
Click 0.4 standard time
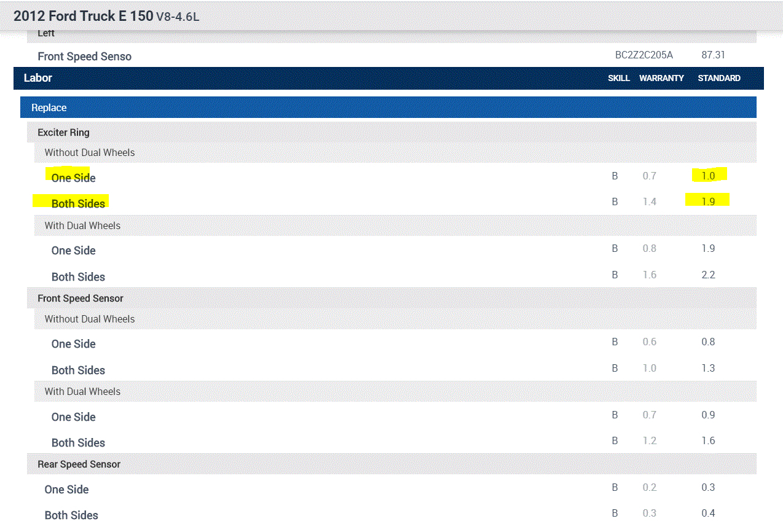(708, 513)
